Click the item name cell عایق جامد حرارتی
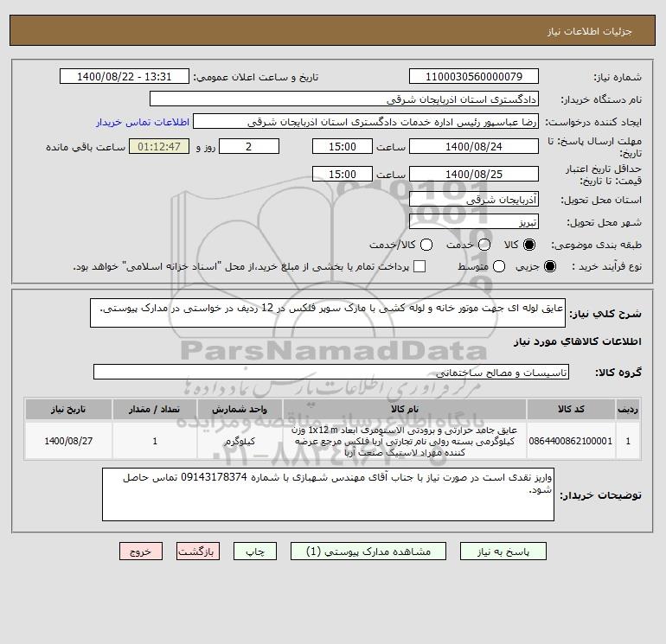This screenshot has width=666, height=644. point(405,441)
